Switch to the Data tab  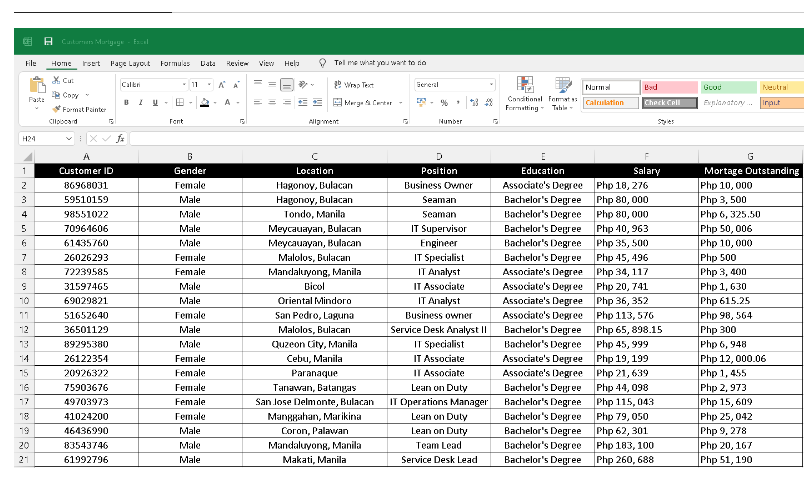[208, 63]
